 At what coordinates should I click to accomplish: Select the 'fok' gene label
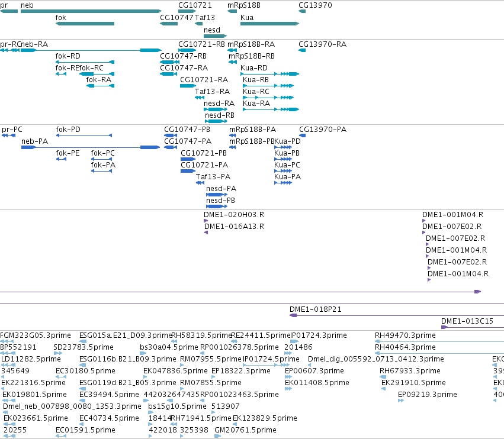61,17
